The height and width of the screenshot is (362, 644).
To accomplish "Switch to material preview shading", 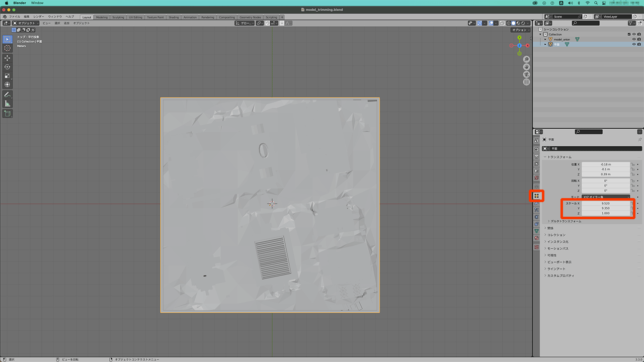I will click(519, 23).
